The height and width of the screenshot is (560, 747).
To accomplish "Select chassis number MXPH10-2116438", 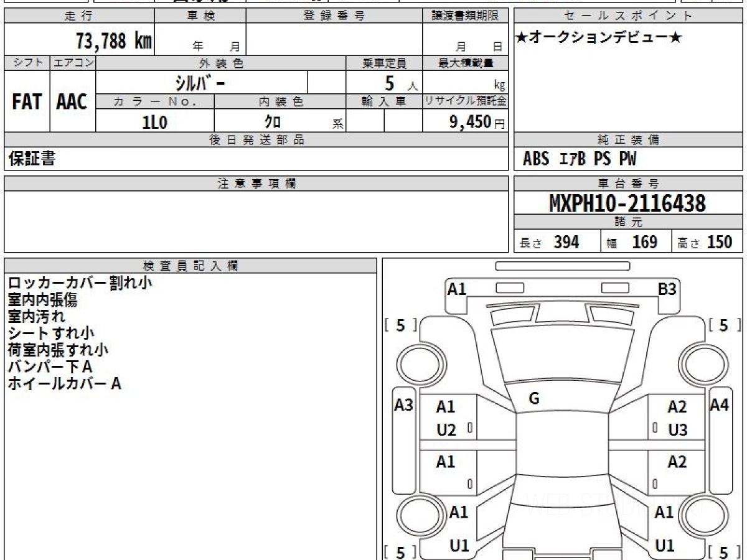I will 627,203.
